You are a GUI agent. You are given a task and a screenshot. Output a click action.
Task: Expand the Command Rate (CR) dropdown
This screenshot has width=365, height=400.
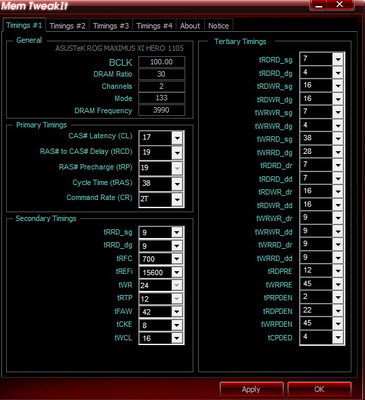(x=177, y=199)
